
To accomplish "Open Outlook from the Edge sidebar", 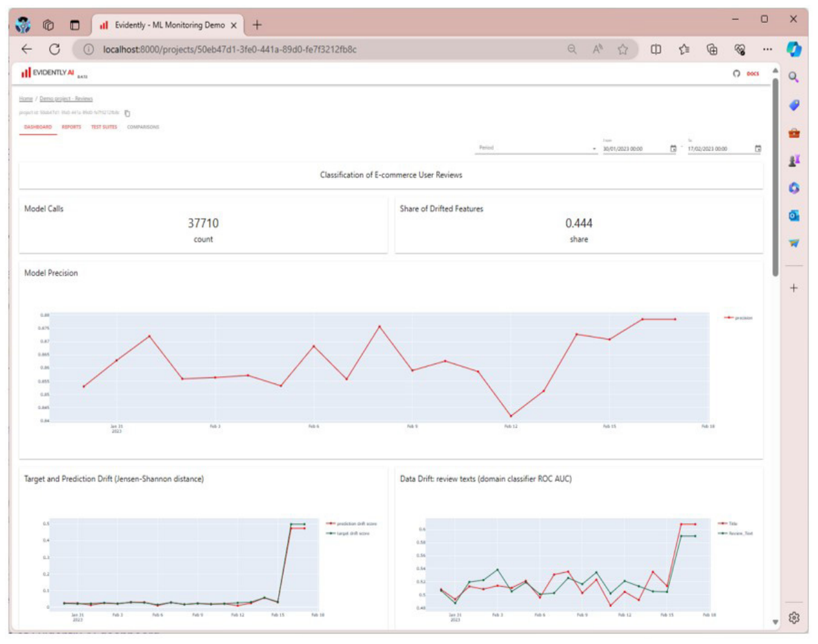I will click(x=794, y=215).
